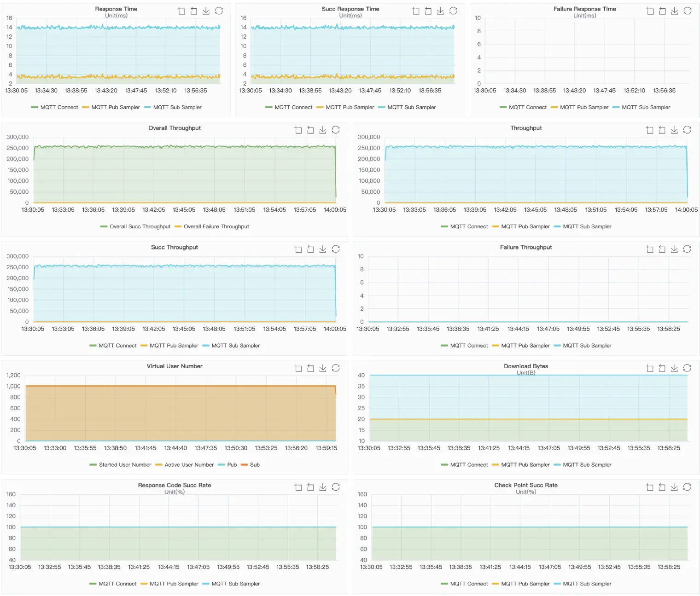Image resolution: width=700 pixels, height=596 pixels.
Task: Click the Virtual User Number chart title
Action: 175,366
